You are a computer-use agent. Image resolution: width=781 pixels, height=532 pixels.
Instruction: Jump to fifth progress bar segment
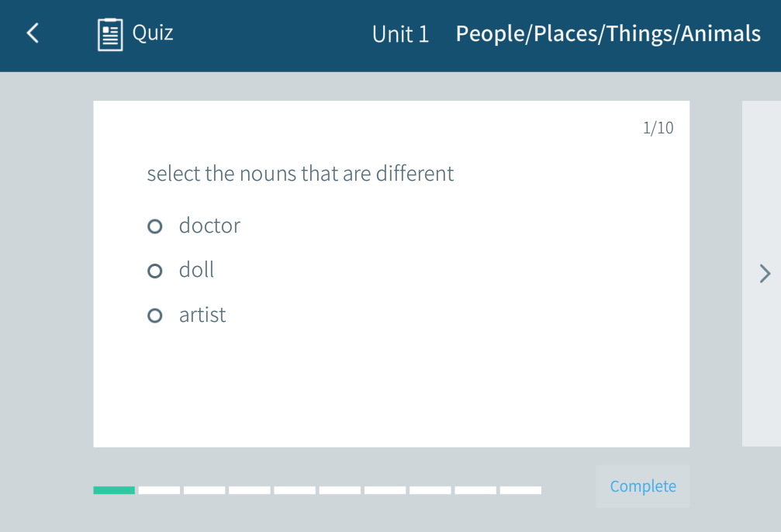click(295, 490)
